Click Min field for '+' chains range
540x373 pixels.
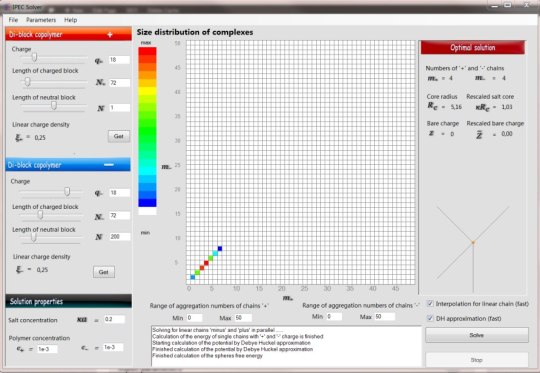tap(194, 318)
